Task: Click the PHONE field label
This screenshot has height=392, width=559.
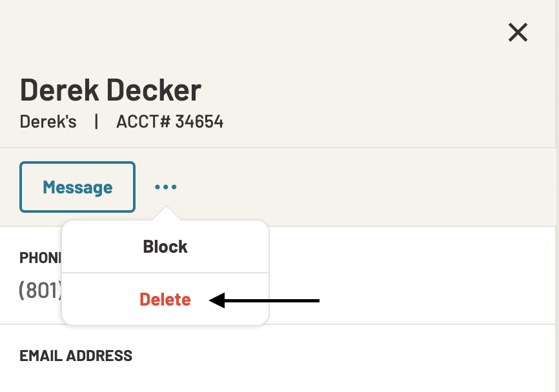Action: [x=40, y=258]
